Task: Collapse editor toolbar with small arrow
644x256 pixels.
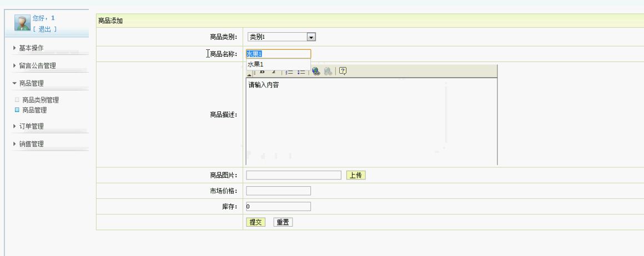Action: coord(249,74)
